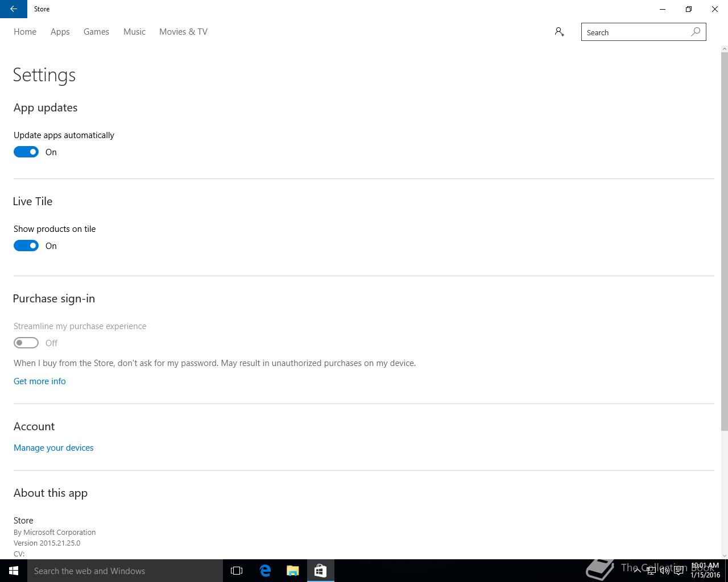Click the search magnifier icon
Image resolution: width=728 pixels, height=582 pixels.
point(696,32)
